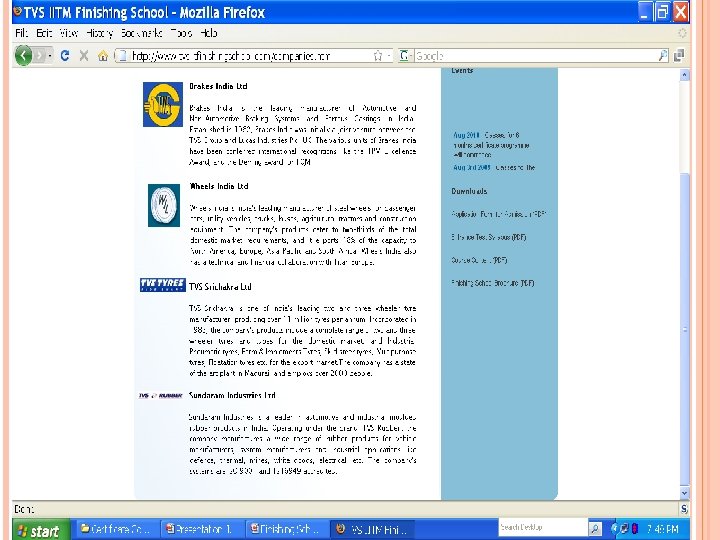Image resolution: width=720 pixels, height=540 pixels.
Task: Click the scrollbar up arrow
Action: coord(684,75)
